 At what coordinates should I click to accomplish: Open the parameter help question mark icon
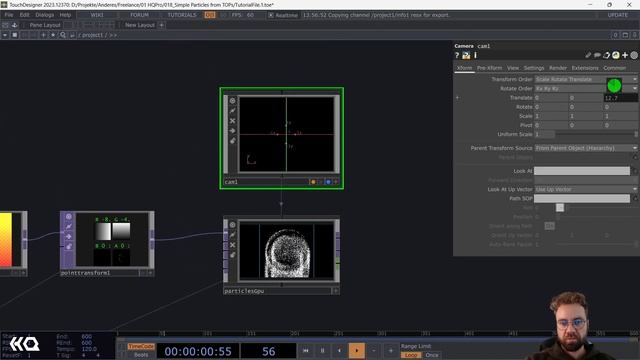pos(457,55)
